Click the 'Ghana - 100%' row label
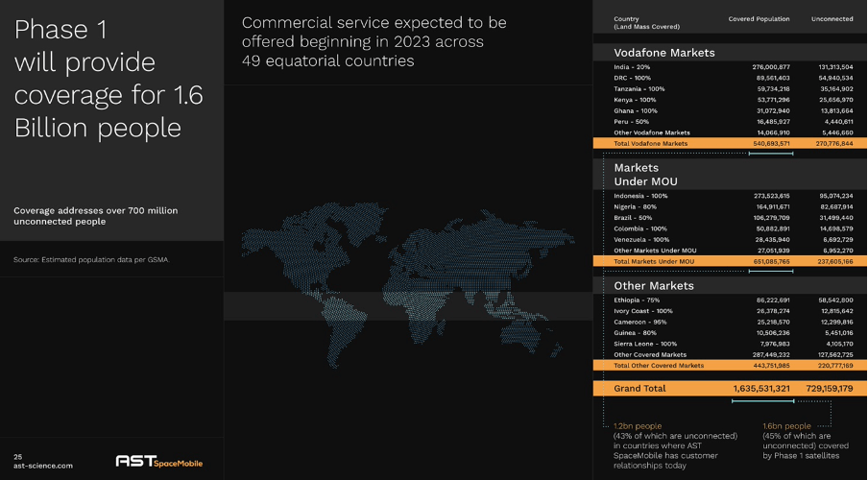 [636, 110]
